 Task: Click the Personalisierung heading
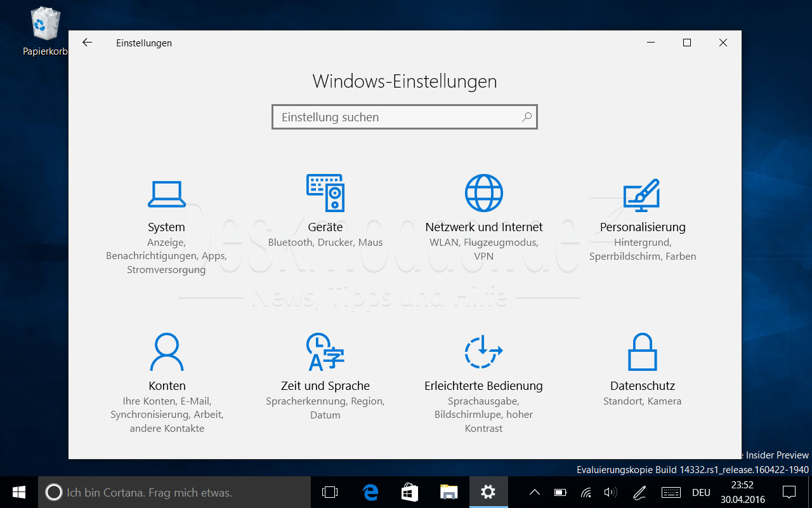(x=643, y=227)
